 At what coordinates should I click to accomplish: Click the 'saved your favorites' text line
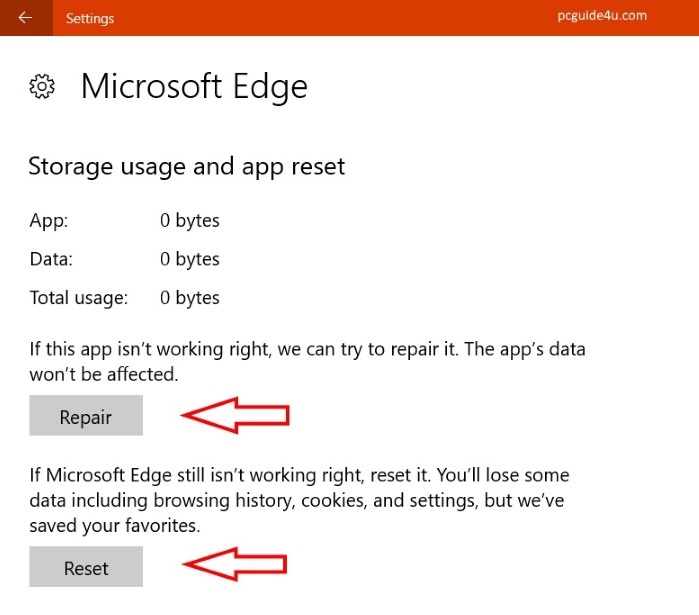(x=113, y=524)
